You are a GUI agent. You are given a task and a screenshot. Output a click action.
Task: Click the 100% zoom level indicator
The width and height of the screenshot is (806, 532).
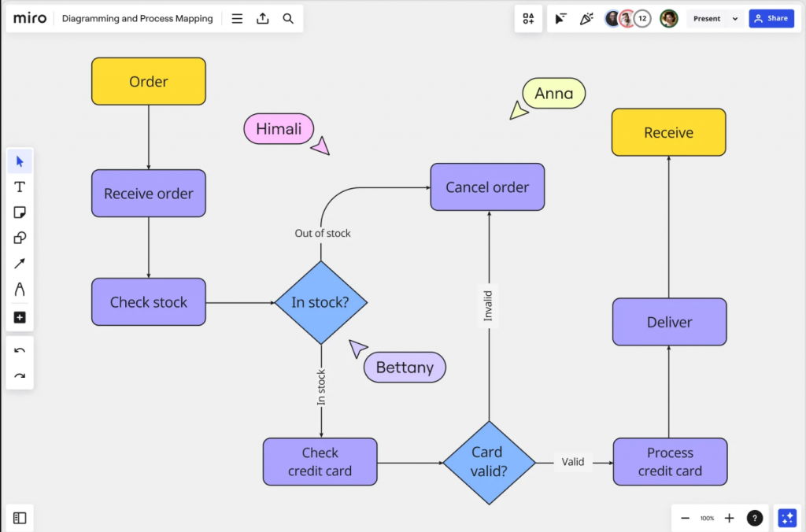click(707, 518)
